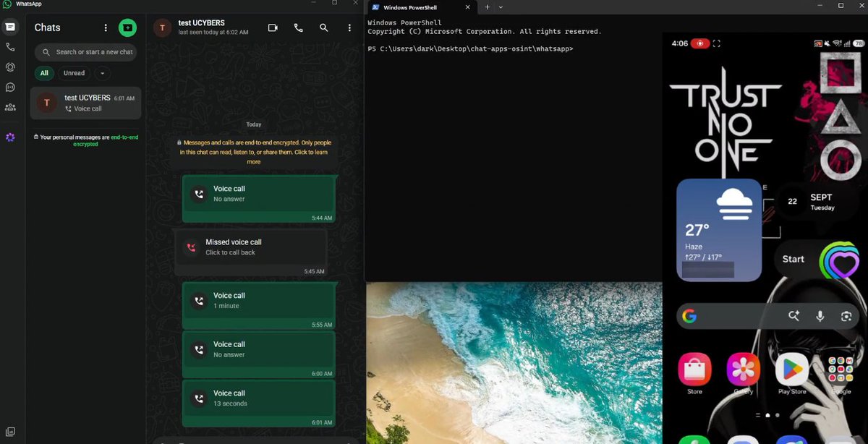Image resolution: width=868 pixels, height=444 pixels.
Task: Select the All chat filter
Action: point(44,73)
